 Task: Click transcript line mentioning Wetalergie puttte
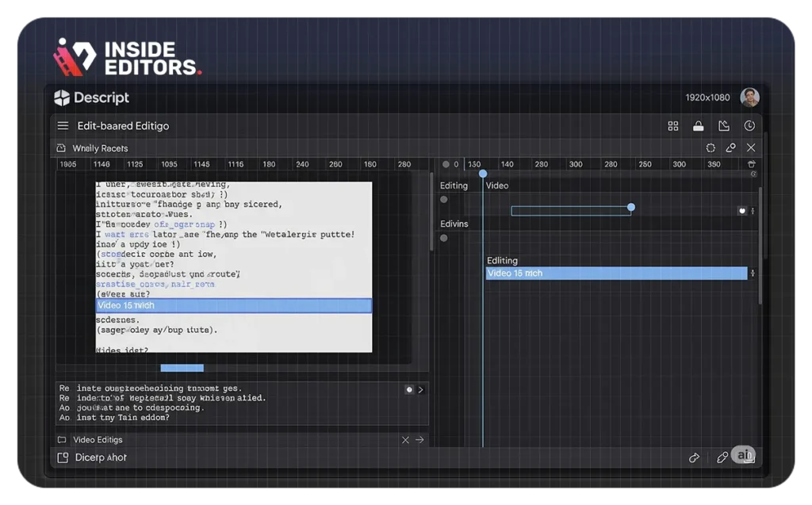(225, 234)
